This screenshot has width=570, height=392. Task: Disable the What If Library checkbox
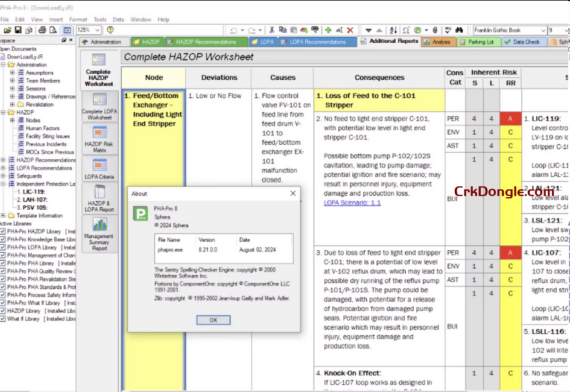[x=4, y=317]
